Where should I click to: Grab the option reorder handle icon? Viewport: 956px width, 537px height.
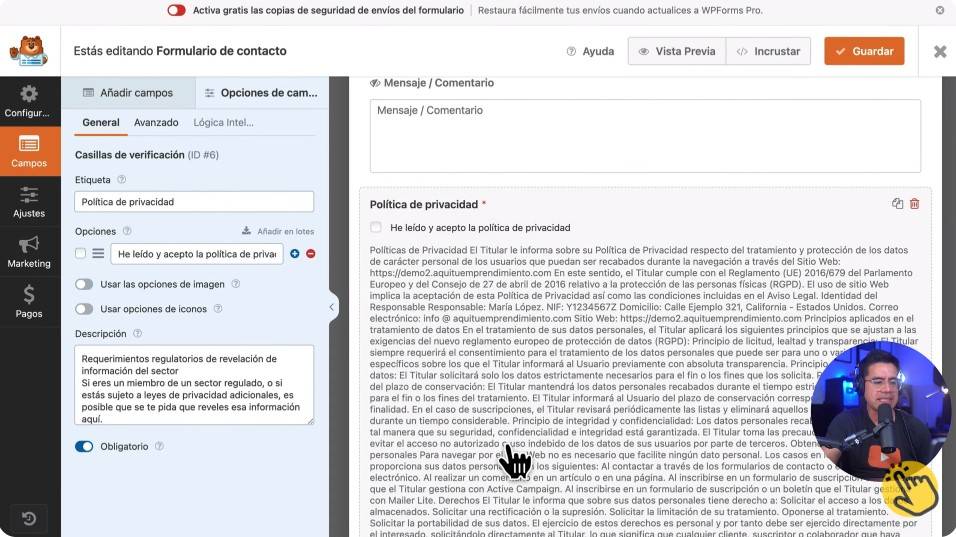pyautogui.click(x=98, y=254)
